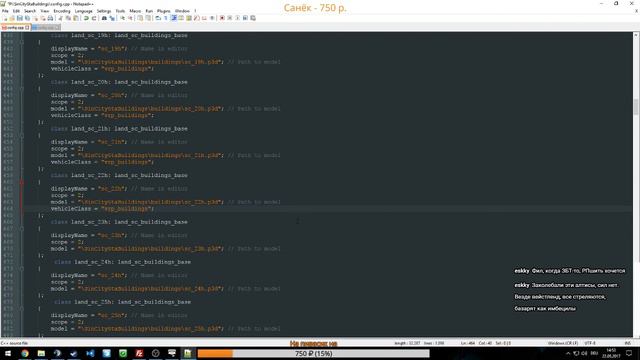Viewport: 640px width, 360px height.
Task: Click the Stop Recording macro icon
Action: [x=230, y=18]
